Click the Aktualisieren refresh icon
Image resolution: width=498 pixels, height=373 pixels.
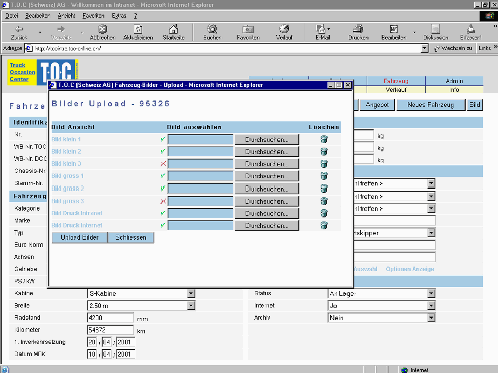point(138,29)
